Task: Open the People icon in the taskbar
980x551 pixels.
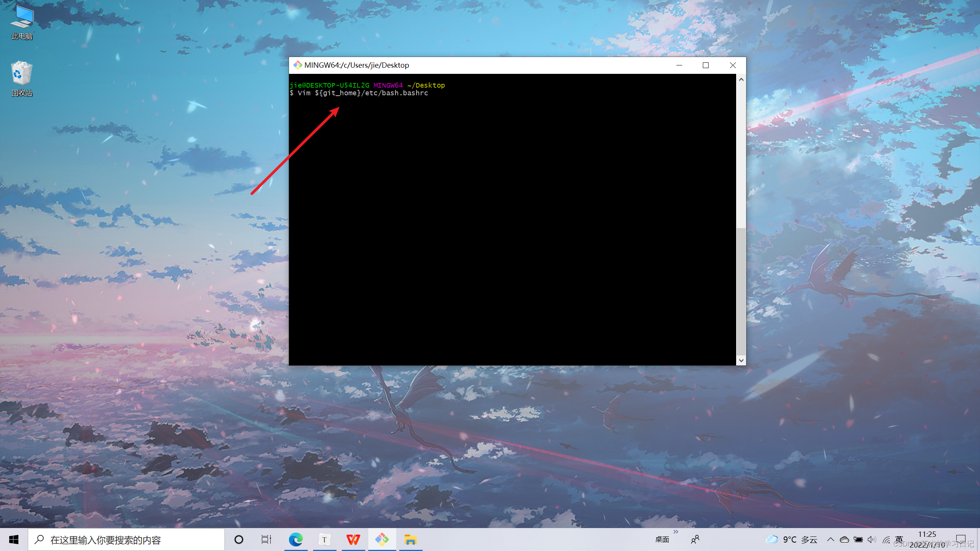Action: [695, 540]
